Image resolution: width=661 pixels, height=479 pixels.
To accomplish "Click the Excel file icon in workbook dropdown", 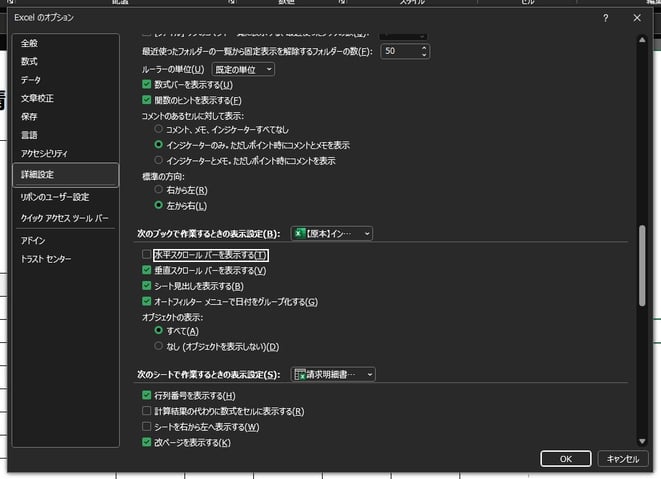I will coord(299,234).
